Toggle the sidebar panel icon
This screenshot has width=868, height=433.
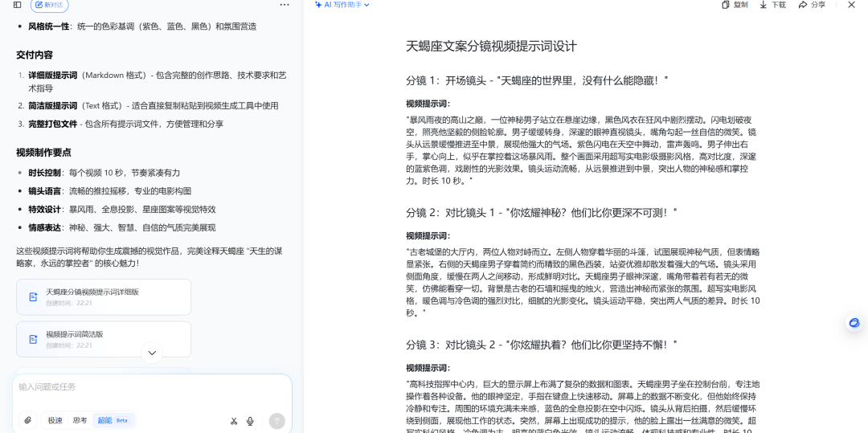[17, 5]
